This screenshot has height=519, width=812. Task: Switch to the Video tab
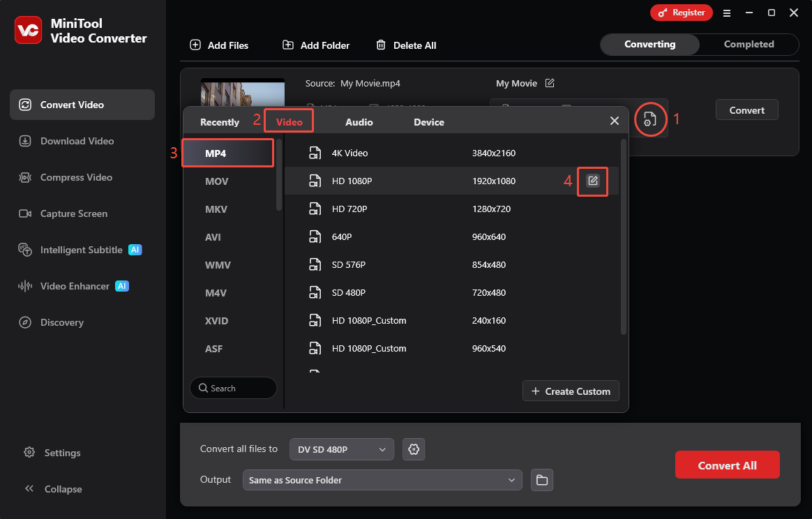[x=289, y=122]
